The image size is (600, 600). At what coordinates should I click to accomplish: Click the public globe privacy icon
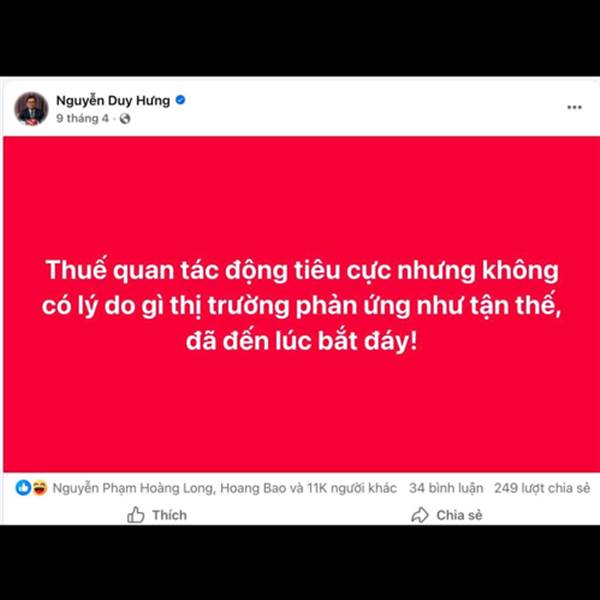coord(125,119)
